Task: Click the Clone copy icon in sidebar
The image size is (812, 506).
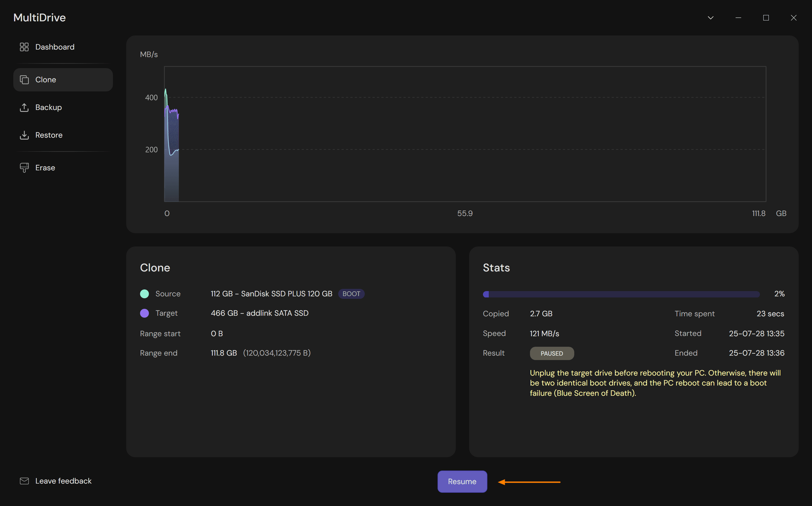Action: pos(24,80)
